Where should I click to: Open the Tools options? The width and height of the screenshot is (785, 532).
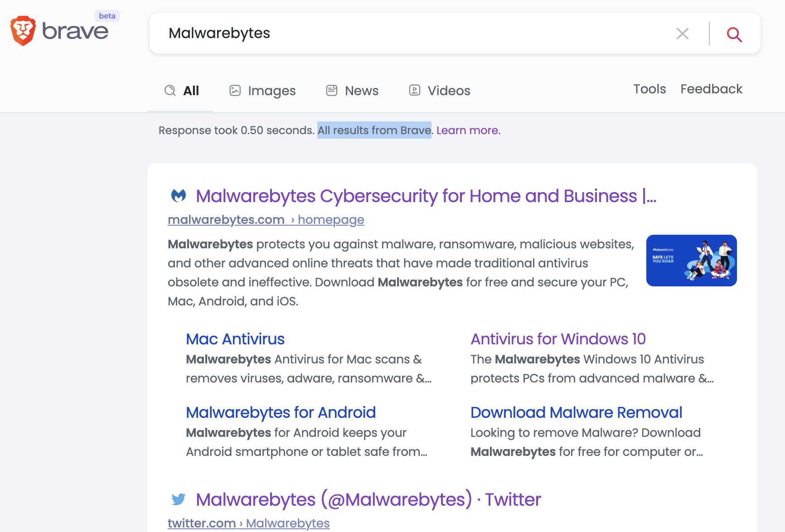tap(649, 89)
